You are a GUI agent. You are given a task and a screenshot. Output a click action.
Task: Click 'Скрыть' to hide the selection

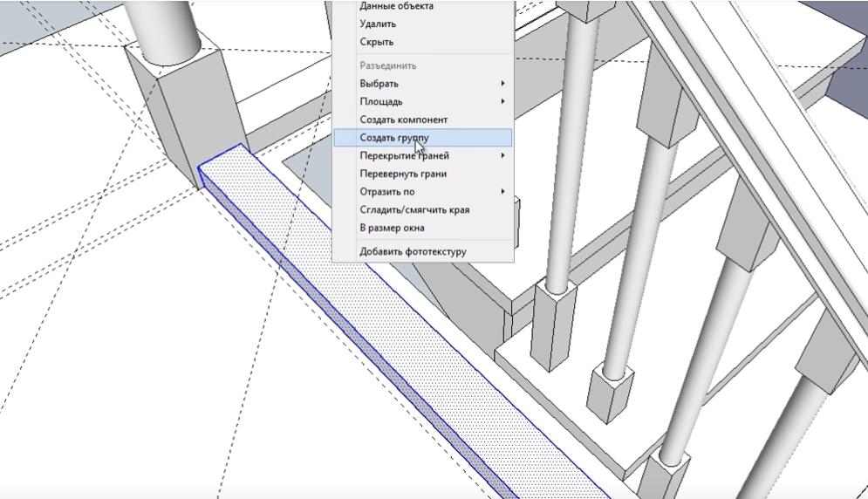click(376, 42)
